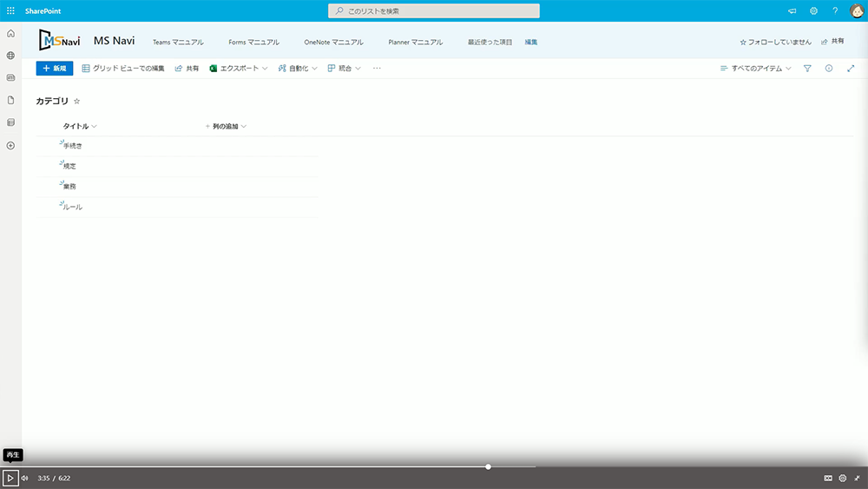Image resolution: width=868 pixels, height=489 pixels.
Task: Open the すべてのアイテム view dropdown
Action: (x=756, y=68)
